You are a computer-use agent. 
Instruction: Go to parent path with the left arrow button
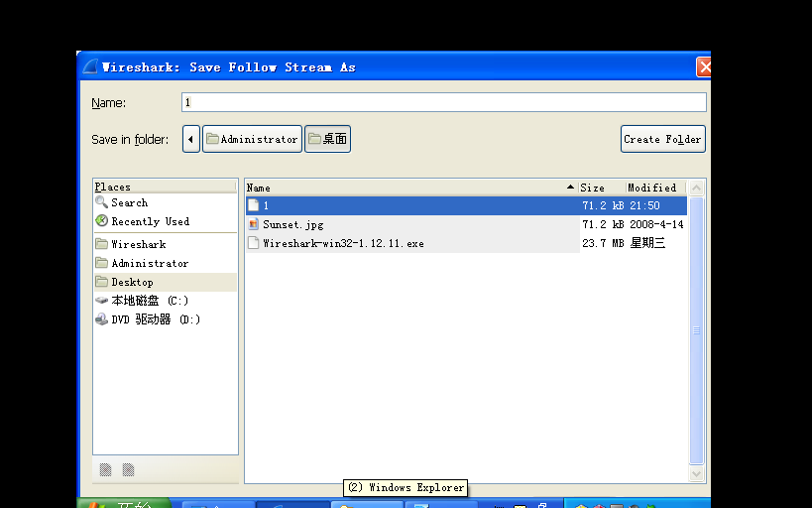(x=191, y=139)
